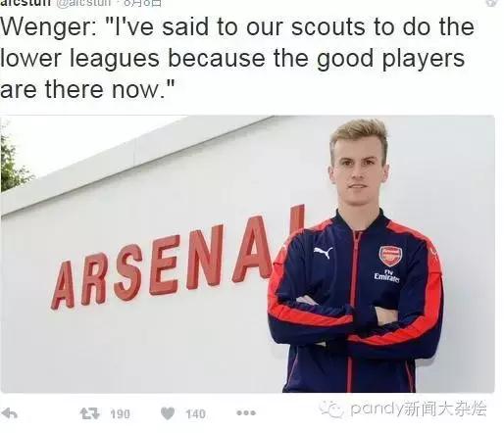504x433 pixels.
Task: Click the tweet date timestamp
Action: point(142,3)
